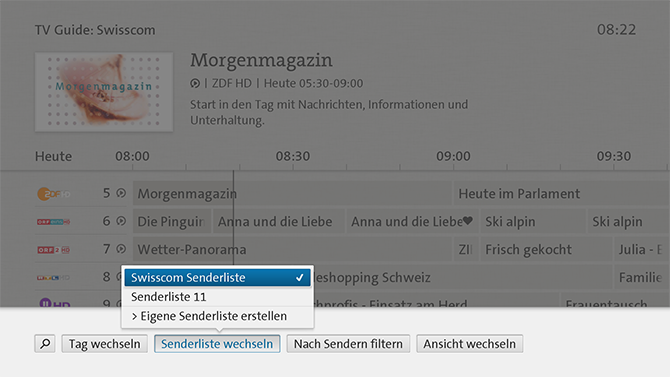Select Swisscom Senderliste in popup

[x=217, y=277]
